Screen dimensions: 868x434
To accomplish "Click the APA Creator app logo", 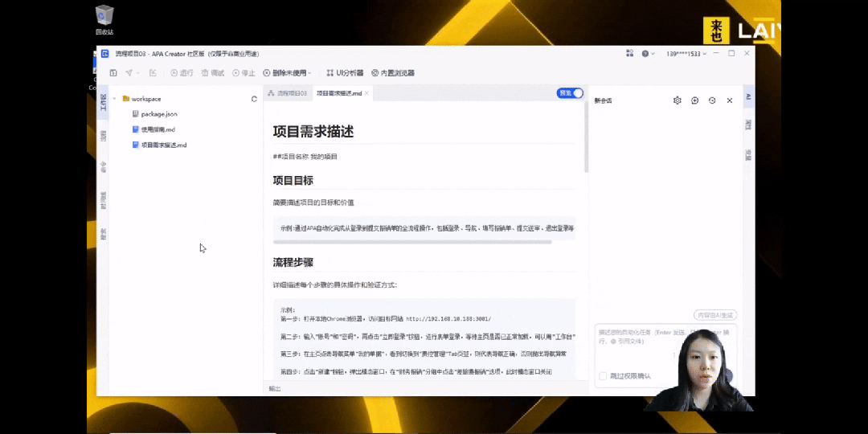I will click(104, 54).
